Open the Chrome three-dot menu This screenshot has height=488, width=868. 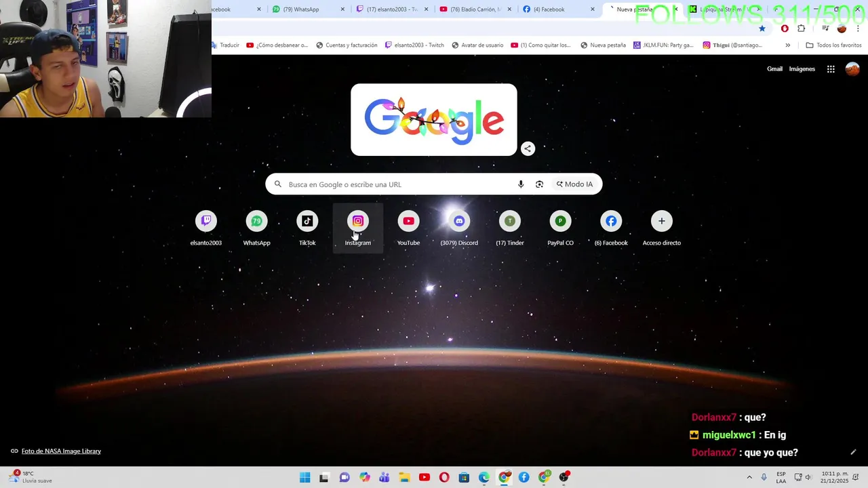[x=858, y=28]
